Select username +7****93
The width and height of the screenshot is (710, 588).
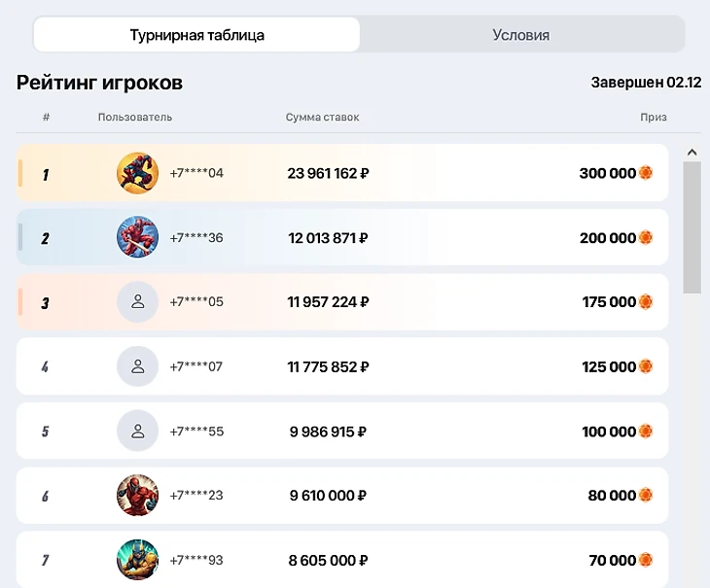[196, 561]
